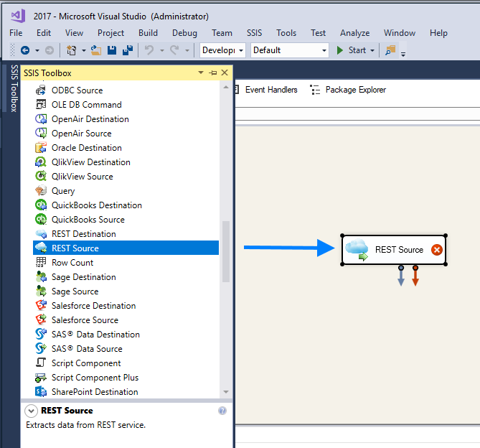Select QuickBooks Destination in the toolbox
The width and height of the screenshot is (480, 448).
click(96, 205)
